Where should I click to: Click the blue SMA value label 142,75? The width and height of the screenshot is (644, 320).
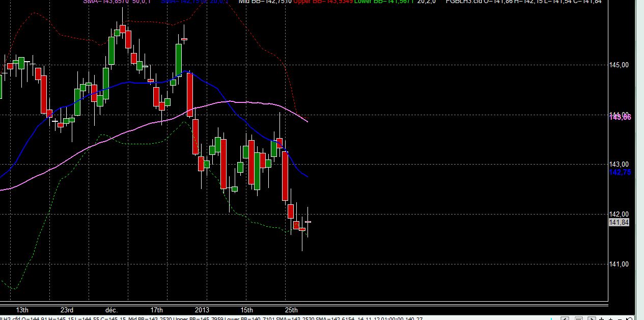pos(620,172)
